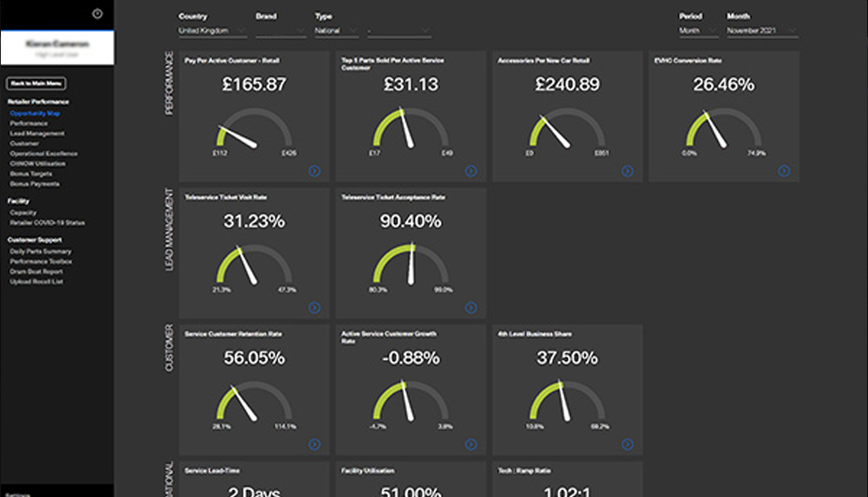Open the Country dropdown showing United Kingdom
Image resolution: width=868 pixels, height=497 pixels.
(x=212, y=31)
